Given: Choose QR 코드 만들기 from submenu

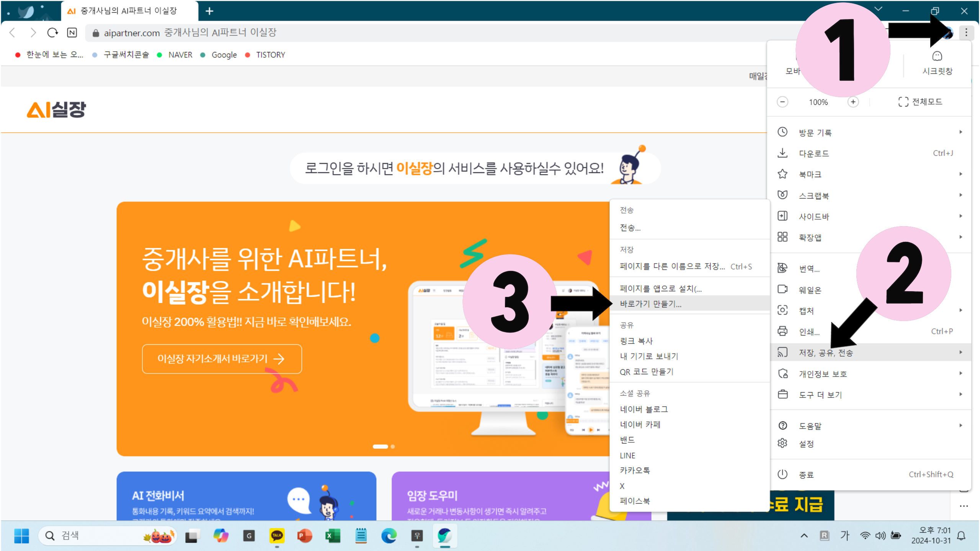Looking at the screenshot, I should (x=647, y=372).
